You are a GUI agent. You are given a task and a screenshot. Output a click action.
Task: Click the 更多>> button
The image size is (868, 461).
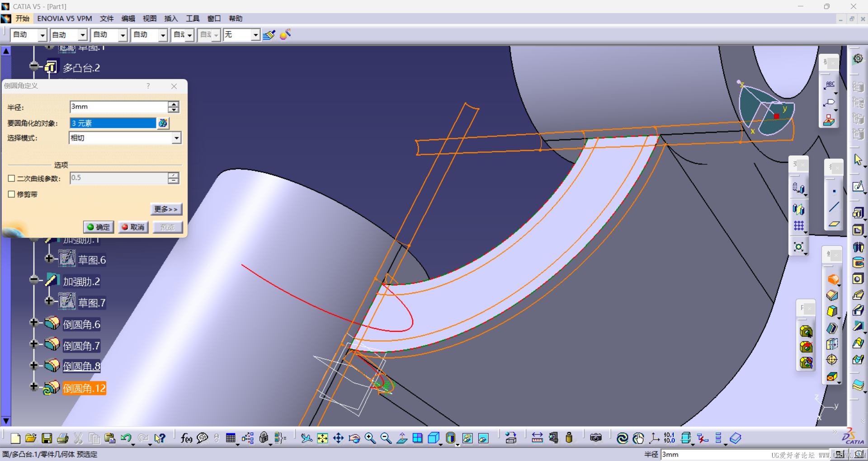166,209
